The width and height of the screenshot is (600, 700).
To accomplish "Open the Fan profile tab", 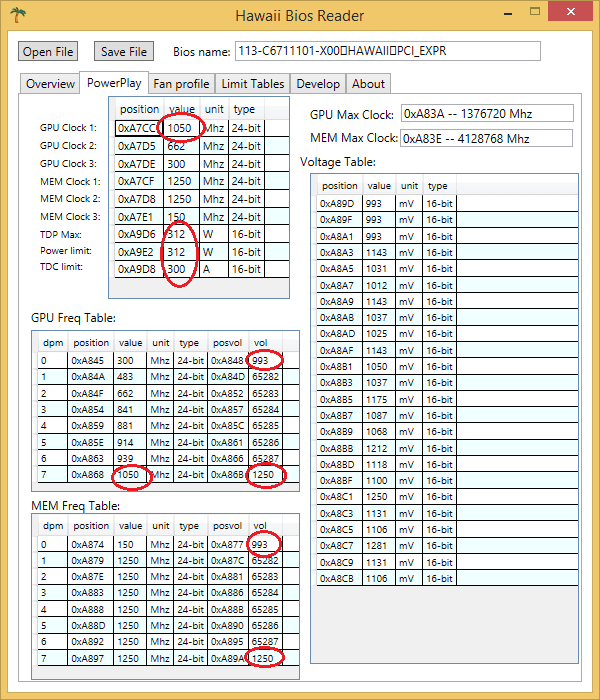I will (181, 83).
